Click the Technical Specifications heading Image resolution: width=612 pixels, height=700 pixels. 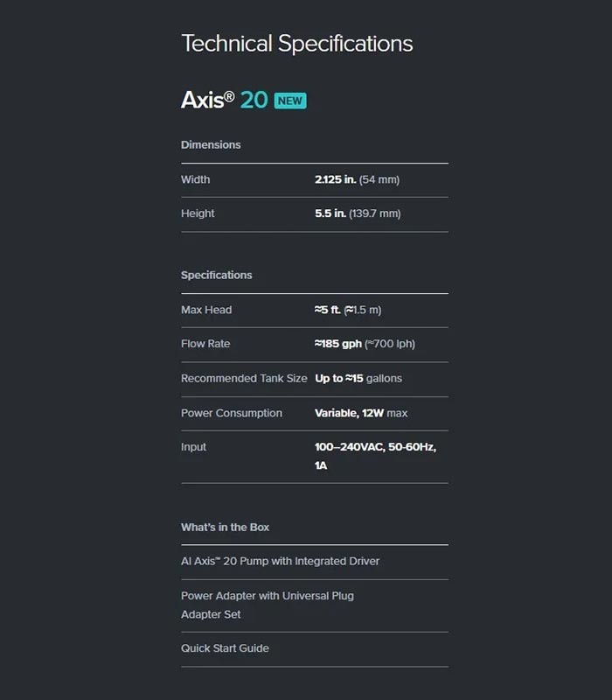(x=297, y=44)
